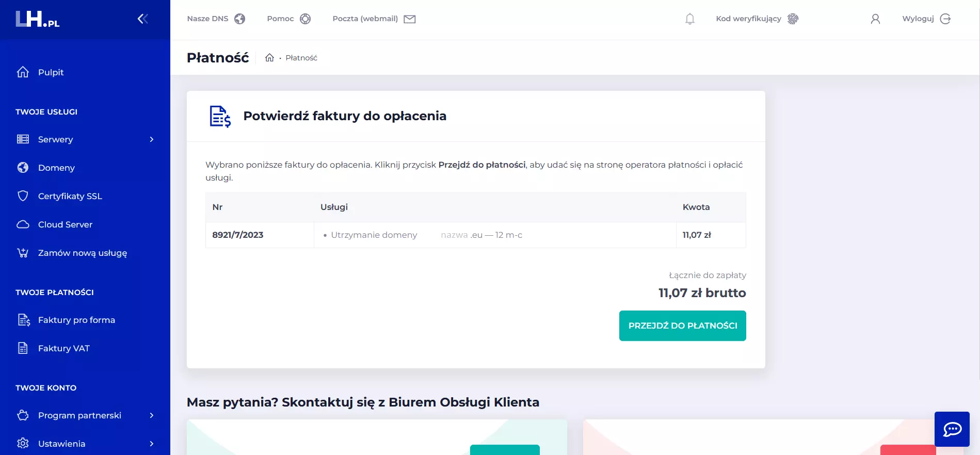Click the Domeny globe icon in the sidebar

point(23,168)
